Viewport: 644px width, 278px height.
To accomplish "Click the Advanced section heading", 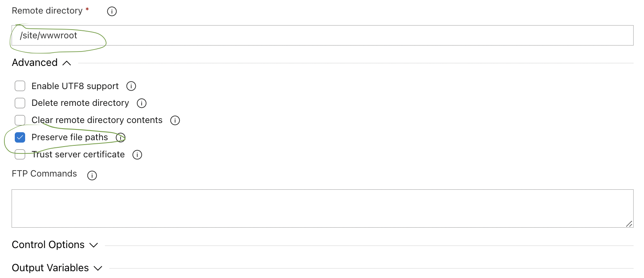I will [35, 63].
